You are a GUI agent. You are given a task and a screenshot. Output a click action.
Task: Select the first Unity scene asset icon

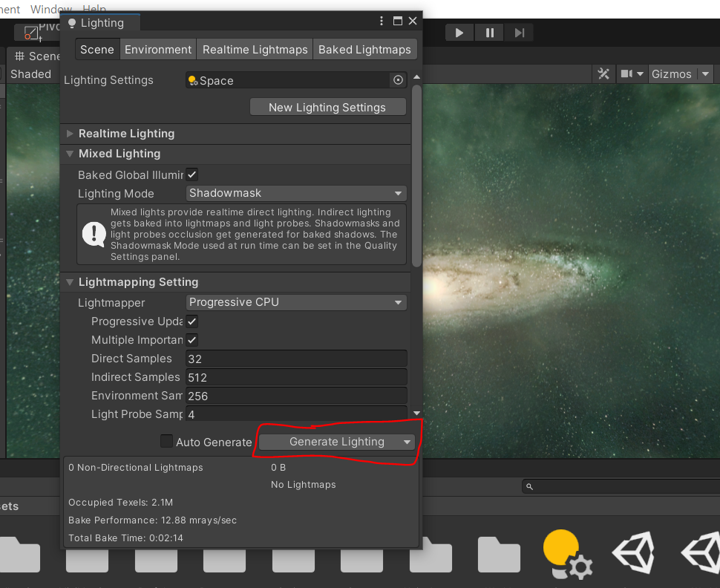pos(632,552)
